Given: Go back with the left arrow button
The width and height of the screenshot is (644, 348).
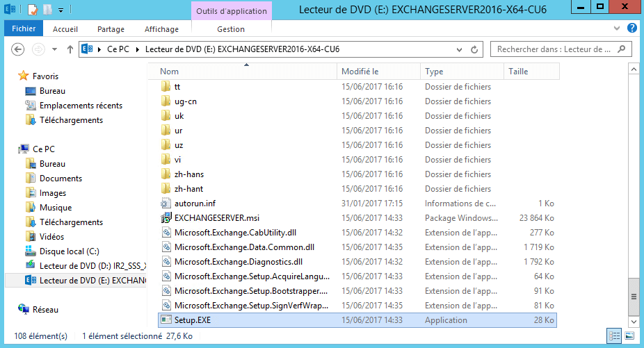Looking at the screenshot, I should pyautogui.click(x=17, y=49).
